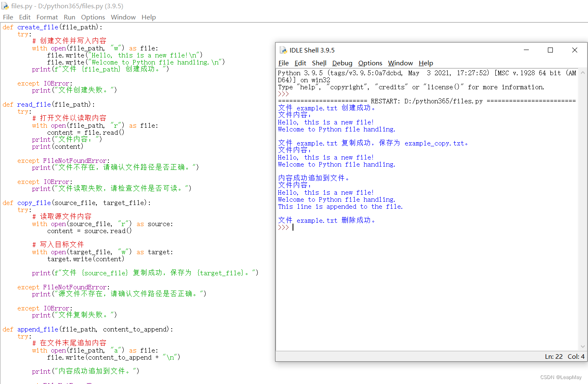Click the 'print("文件创建失败。")' line
The width and height of the screenshot is (588, 384).
74,90
